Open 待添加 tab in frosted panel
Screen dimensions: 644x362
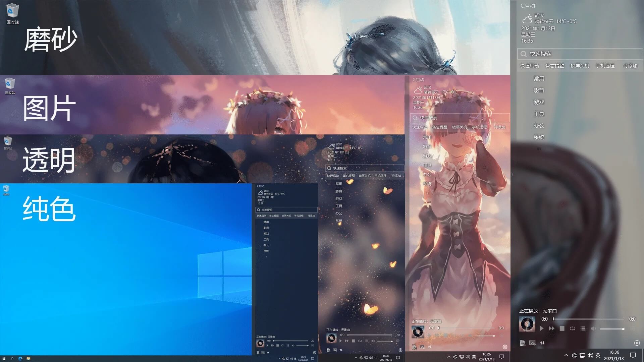630,66
